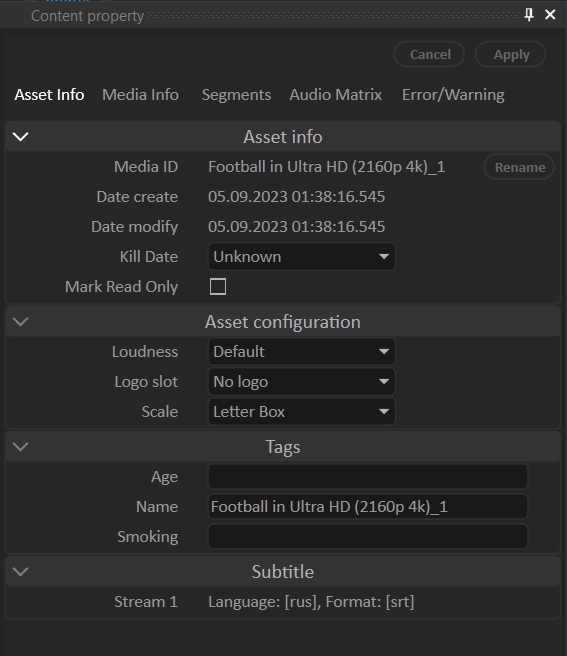Focus the Age tag field
The width and height of the screenshot is (567, 656).
click(368, 477)
